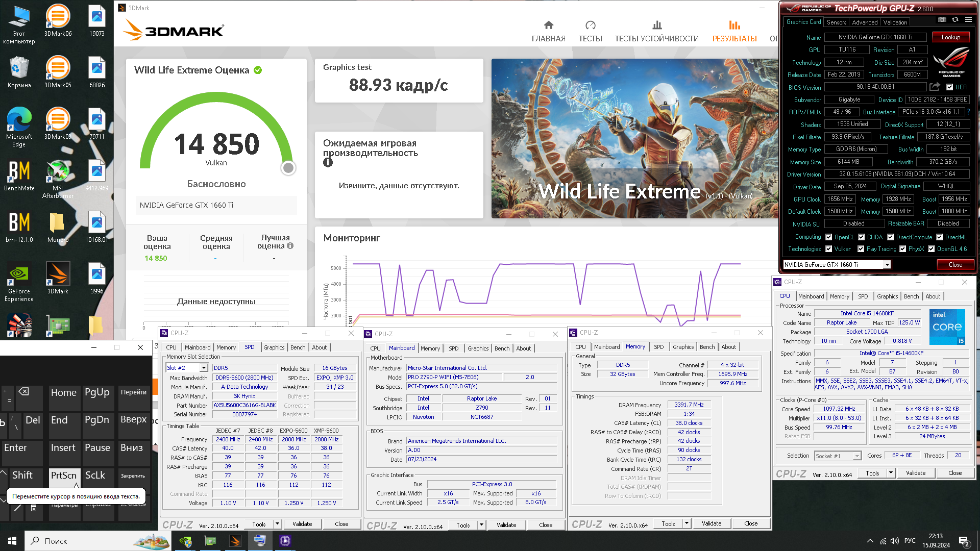Screen dimensions: 980x551
Task: Expand Tools dropdown arrow in CPU-Z Memory window
Action: (x=687, y=523)
